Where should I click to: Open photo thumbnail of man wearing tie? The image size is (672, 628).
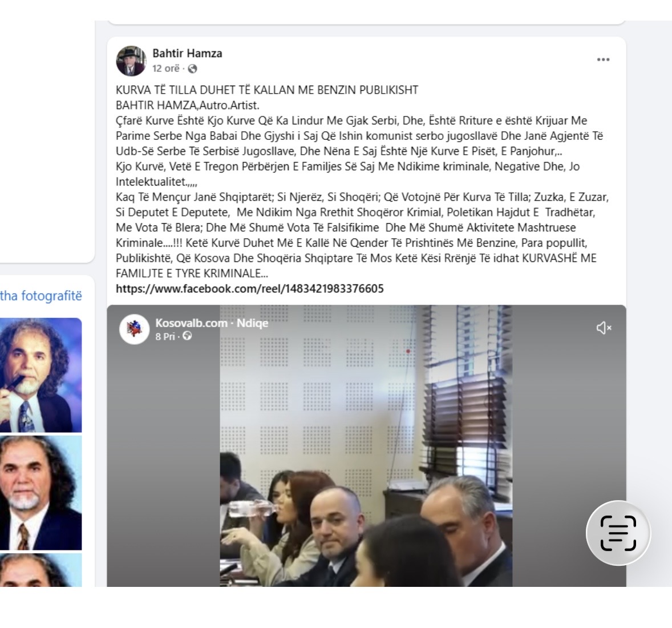pos(41,493)
